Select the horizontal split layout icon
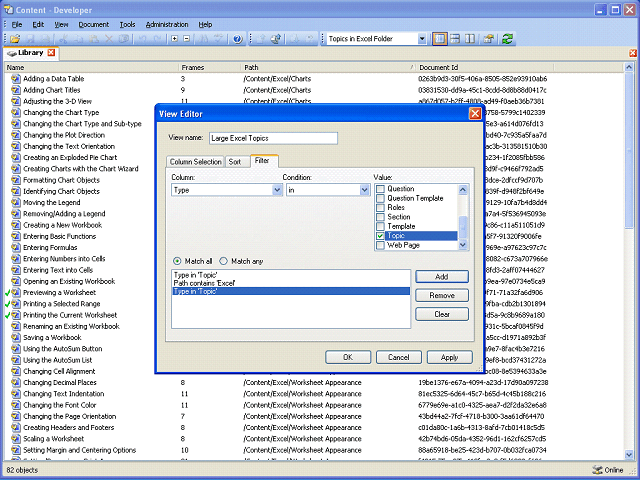640x480 pixels. (x=455, y=39)
